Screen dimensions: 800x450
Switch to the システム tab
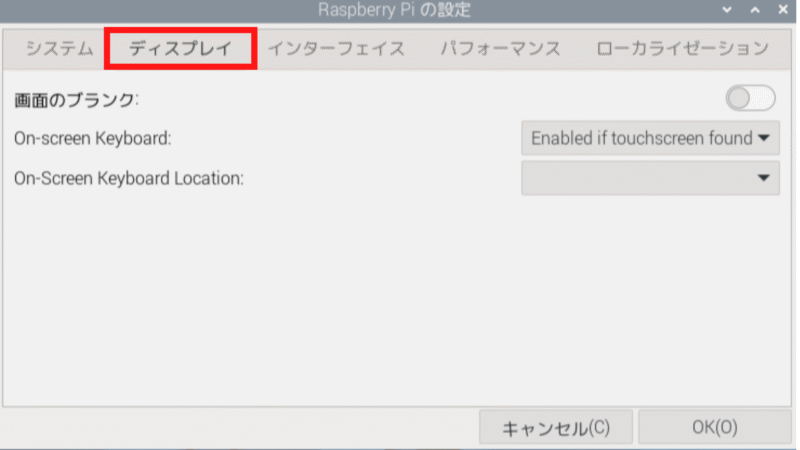59,49
